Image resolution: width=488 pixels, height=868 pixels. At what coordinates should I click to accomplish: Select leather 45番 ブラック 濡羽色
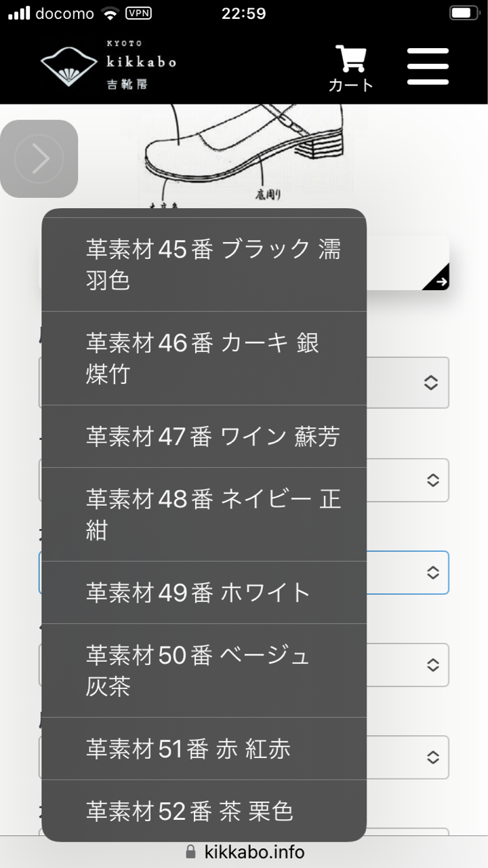click(203, 264)
